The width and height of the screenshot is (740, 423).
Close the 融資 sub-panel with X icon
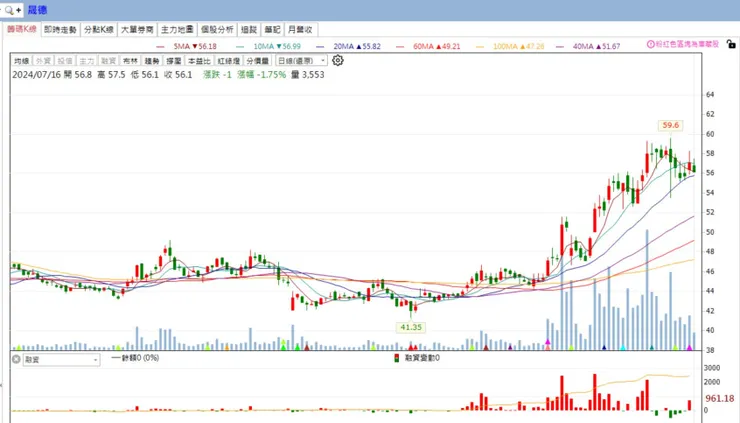click(x=16, y=359)
